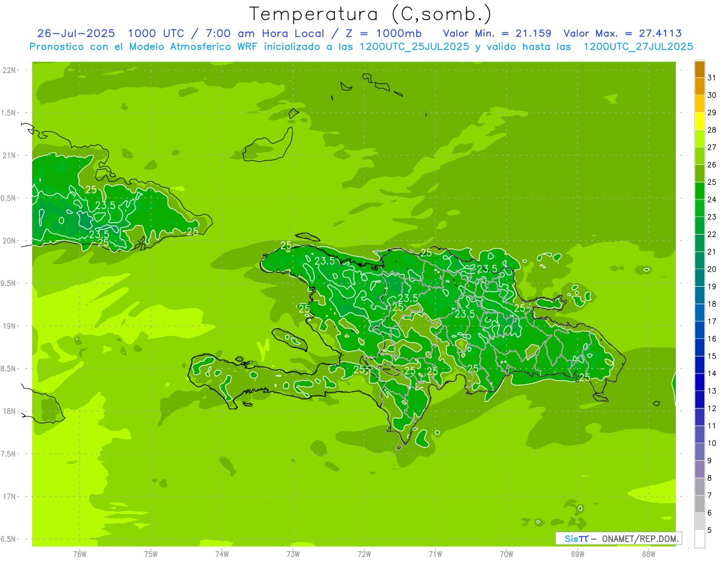Select the 'Z = 1000mb' pressure level text
The image size is (728, 562).
coord(383,33)
